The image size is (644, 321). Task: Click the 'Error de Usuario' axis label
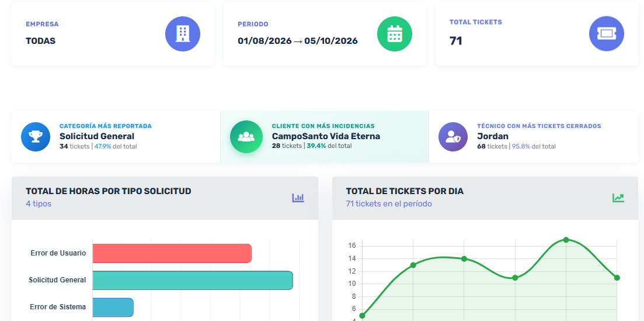tap(58, 253)
